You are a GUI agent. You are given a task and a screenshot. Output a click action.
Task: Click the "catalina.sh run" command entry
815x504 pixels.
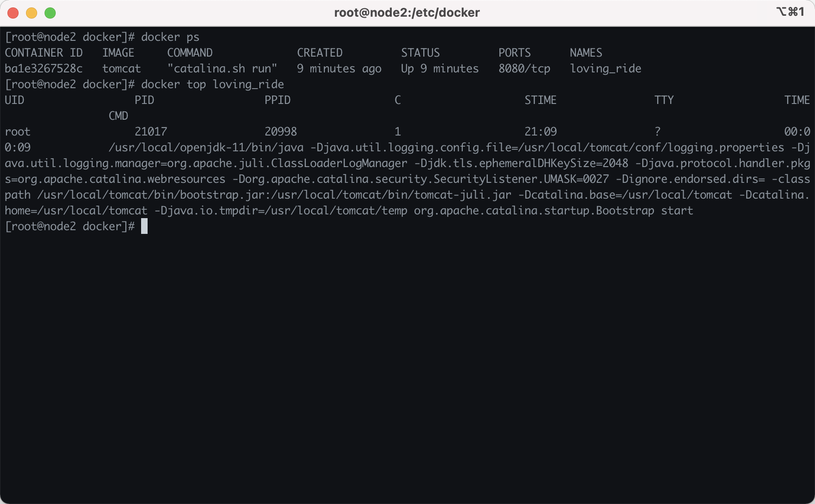pyautogui.click(x=222, y=69)
